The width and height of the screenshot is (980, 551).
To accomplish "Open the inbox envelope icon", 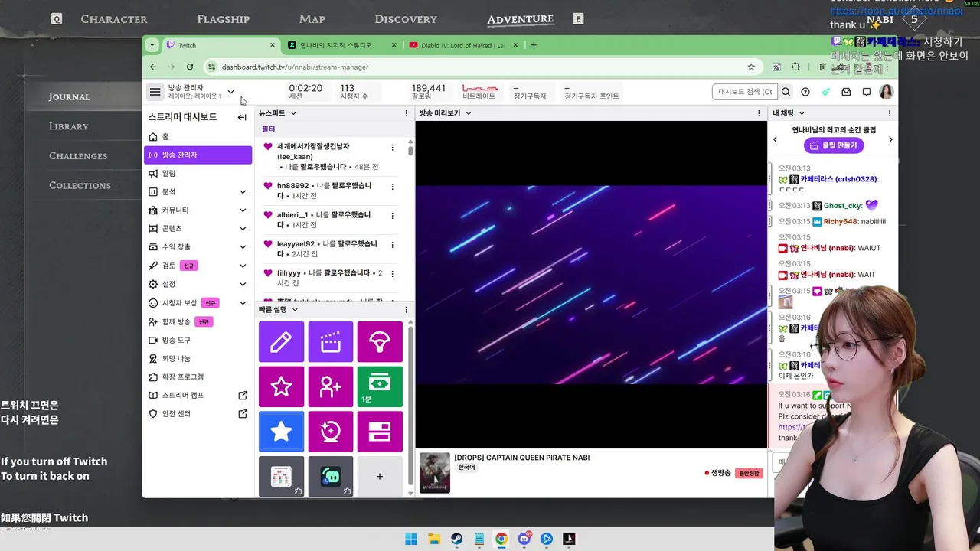I will (846, 92).
